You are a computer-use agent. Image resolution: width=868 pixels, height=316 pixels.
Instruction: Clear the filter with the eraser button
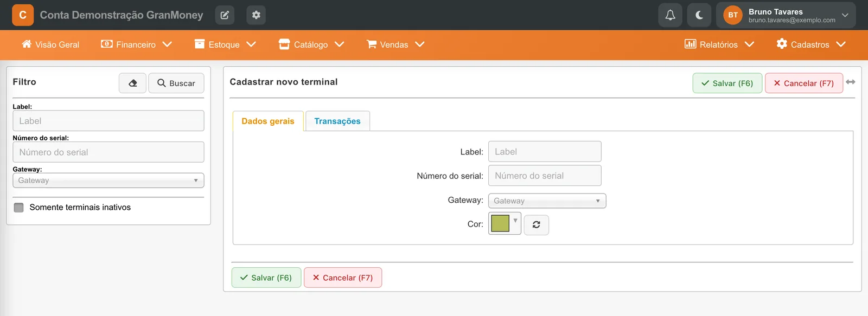(x=132, y=83)
